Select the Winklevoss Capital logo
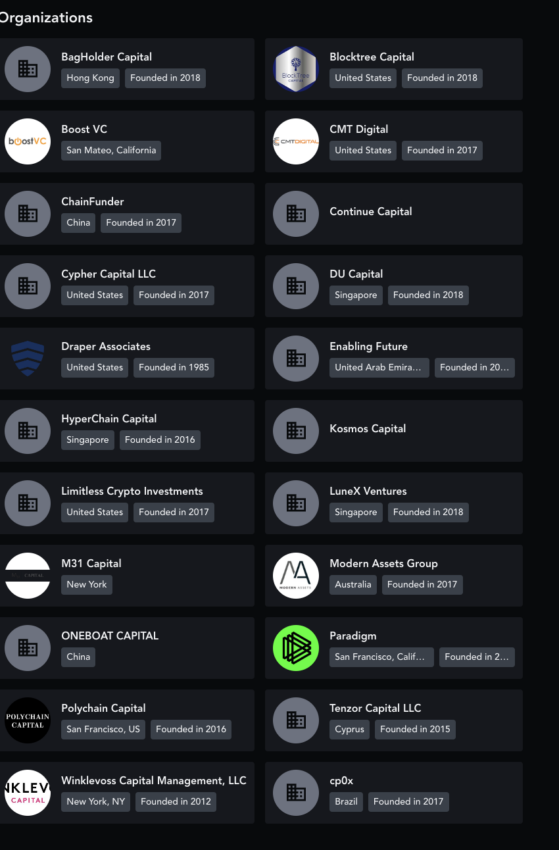 27,793
